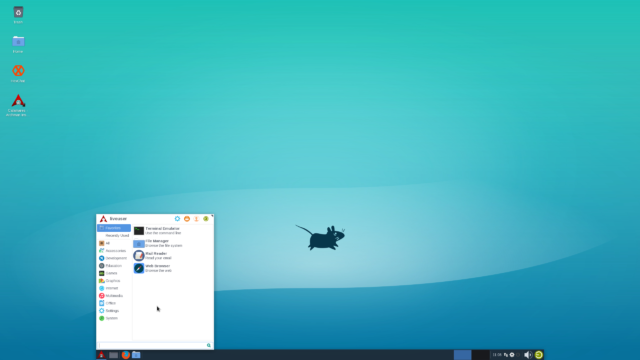The width and height of the screenshot is (640, 360).
Task: Launch File Manager from favorites
Action: click(x=173, y=243)
